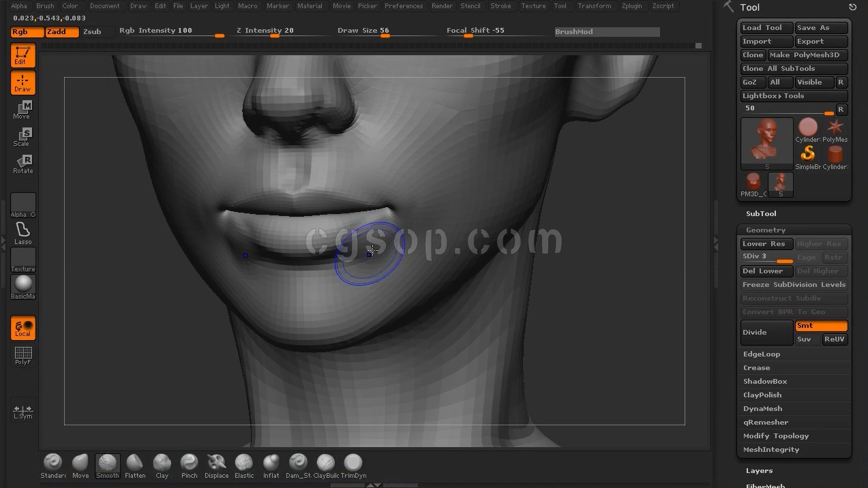Viewport: 868px width, 488px height.
Task: Toggle Local symmetry button
Action: tap(23, 328)
